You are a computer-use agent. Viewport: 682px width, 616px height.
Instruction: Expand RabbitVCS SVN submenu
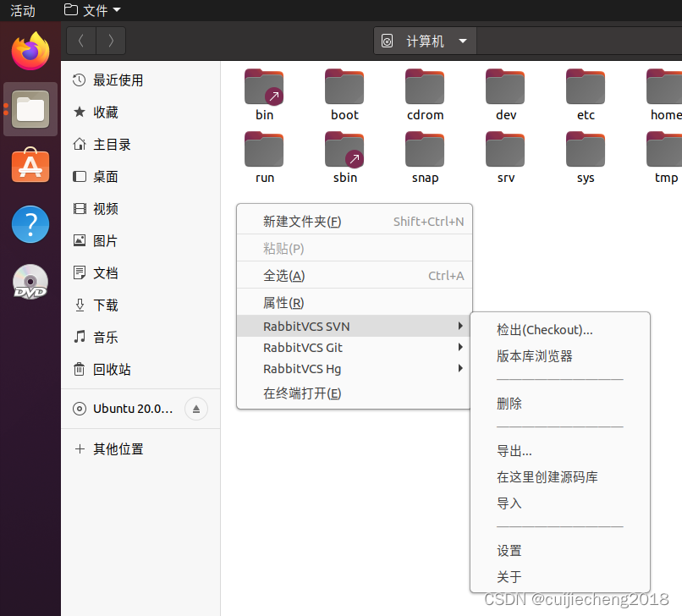(x=354, y=326)
